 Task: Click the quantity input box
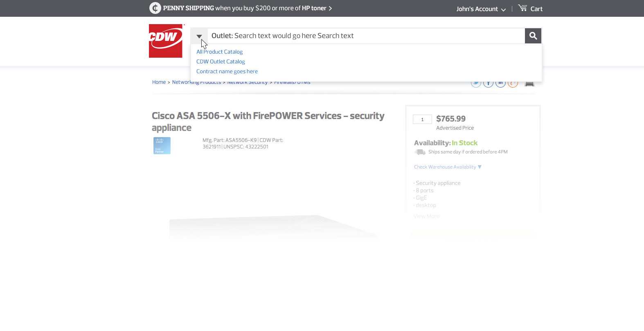coord(422,119)
